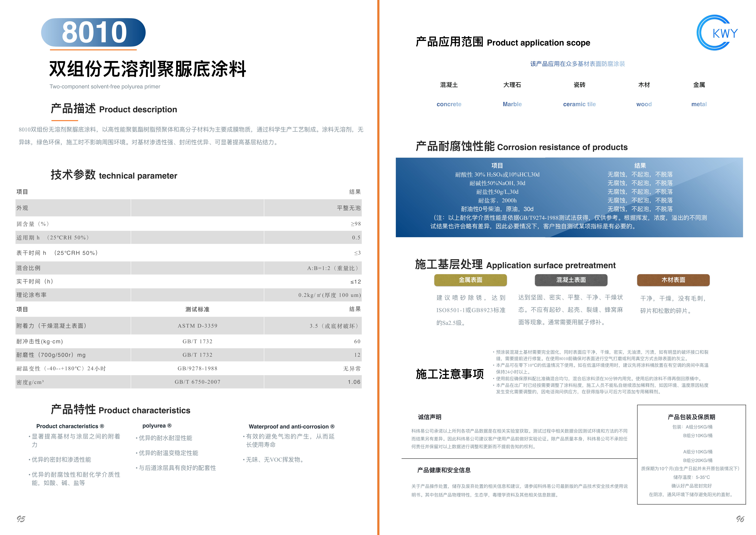Click the 施工注意事项 heading

pos(450,374)
